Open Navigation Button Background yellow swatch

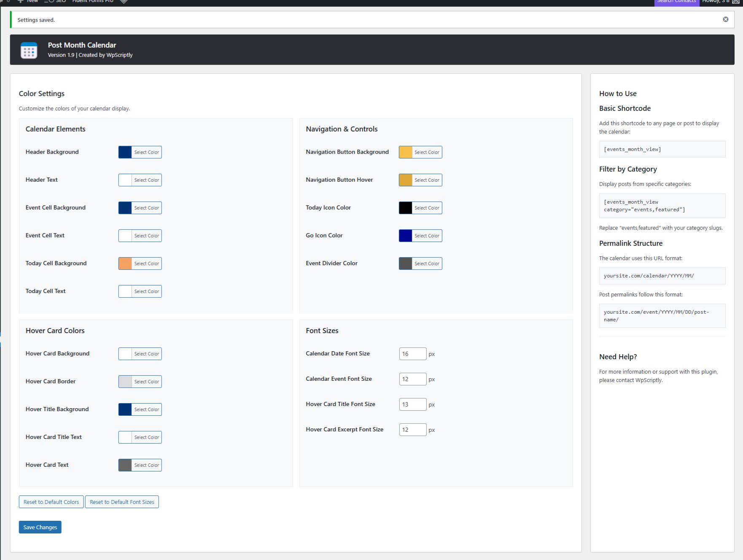coord(405,152)
